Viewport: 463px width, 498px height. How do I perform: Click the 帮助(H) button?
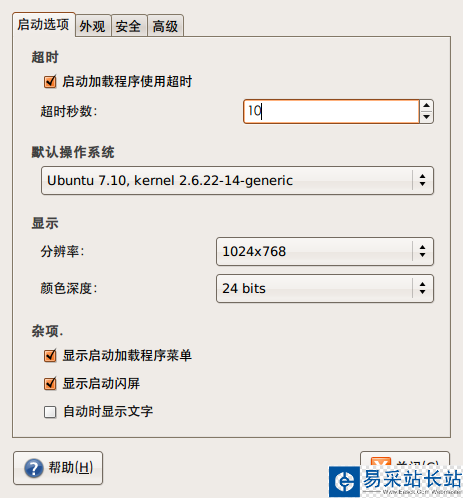58,468
